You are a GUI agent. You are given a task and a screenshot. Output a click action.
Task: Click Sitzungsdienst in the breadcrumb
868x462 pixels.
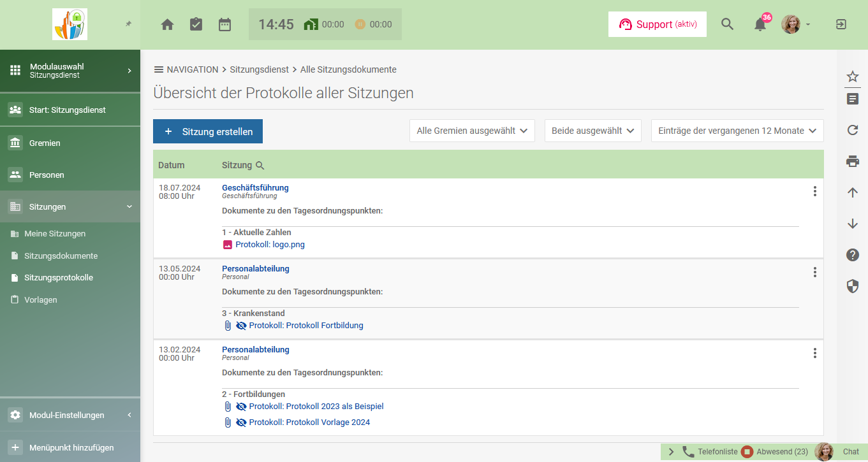(260, 69)
